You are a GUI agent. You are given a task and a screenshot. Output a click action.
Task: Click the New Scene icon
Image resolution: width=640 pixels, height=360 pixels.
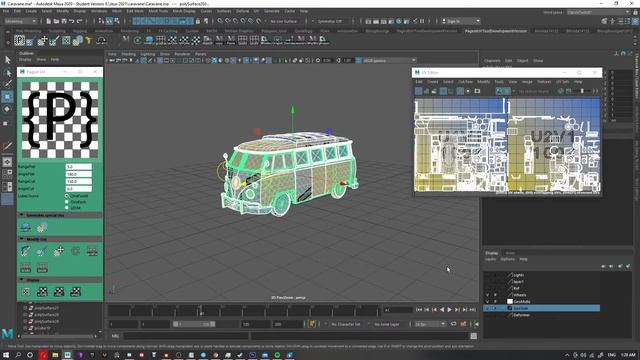(x=48, y=21)
